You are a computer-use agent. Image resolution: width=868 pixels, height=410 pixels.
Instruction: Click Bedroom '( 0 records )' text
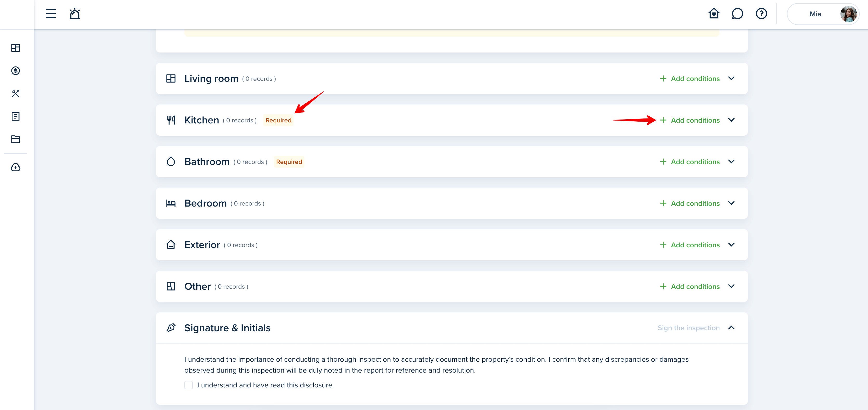pos(247,204)
